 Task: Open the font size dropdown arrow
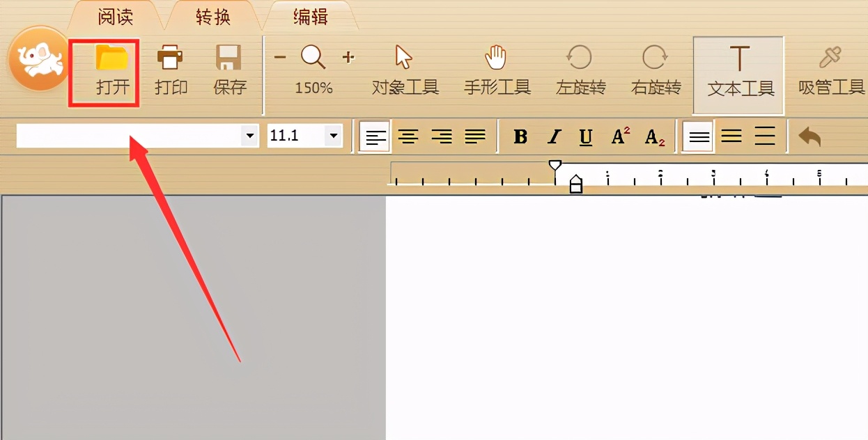(334, 136)
